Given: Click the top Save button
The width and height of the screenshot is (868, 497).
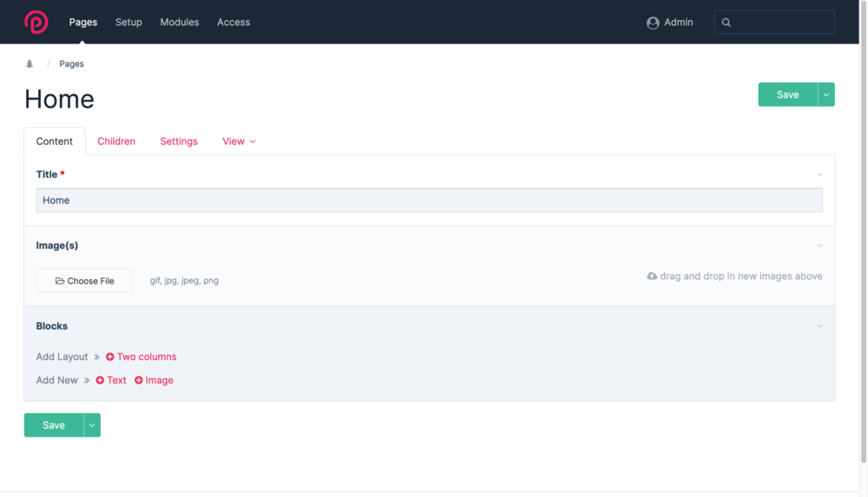Looking at the screenshot, I should (787, 95).
